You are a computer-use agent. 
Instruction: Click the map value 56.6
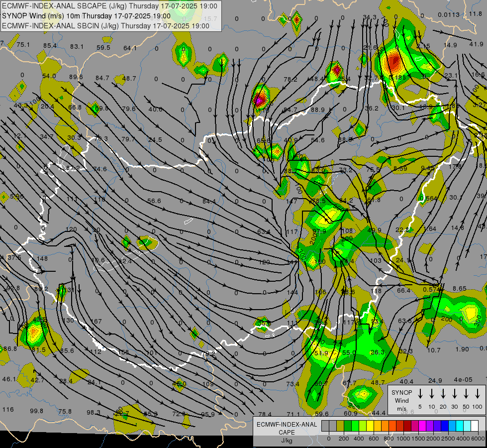[x=154, y=201]
